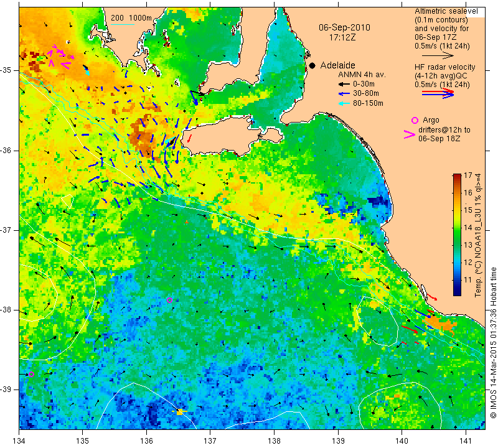
Task: Click the ANMN 4h av. legend heading
Action: (x=362, y=75)
